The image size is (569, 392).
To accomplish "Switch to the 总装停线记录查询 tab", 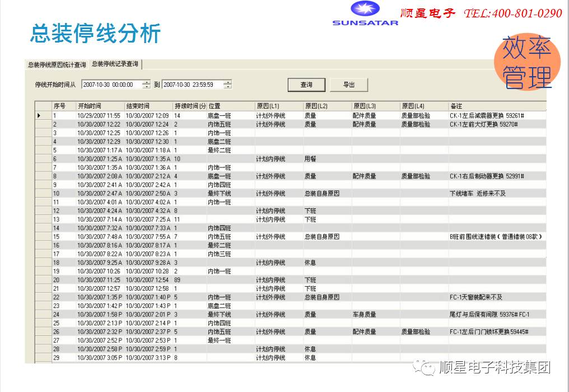I will tap(115, 64).
